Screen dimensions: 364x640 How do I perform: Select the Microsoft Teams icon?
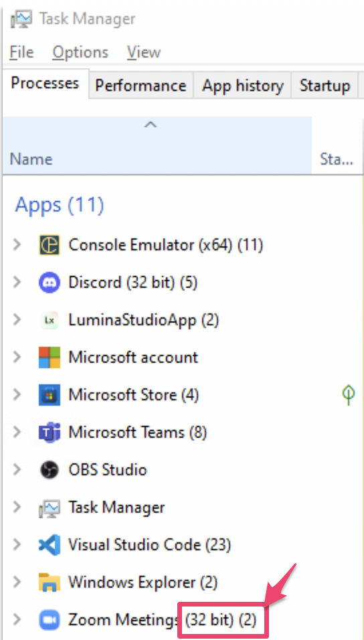[x=50, y=432]
